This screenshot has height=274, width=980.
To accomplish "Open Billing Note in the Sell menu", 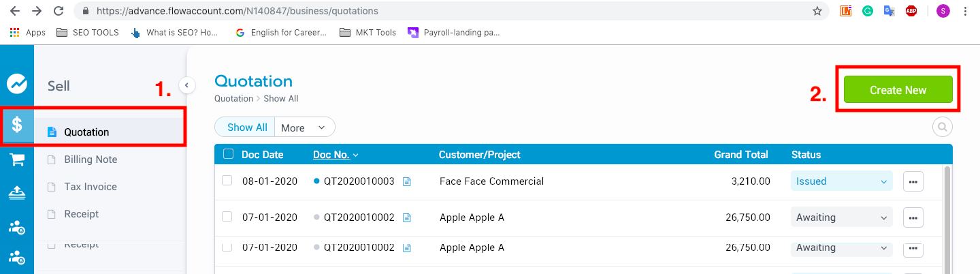I will point(91,159).
